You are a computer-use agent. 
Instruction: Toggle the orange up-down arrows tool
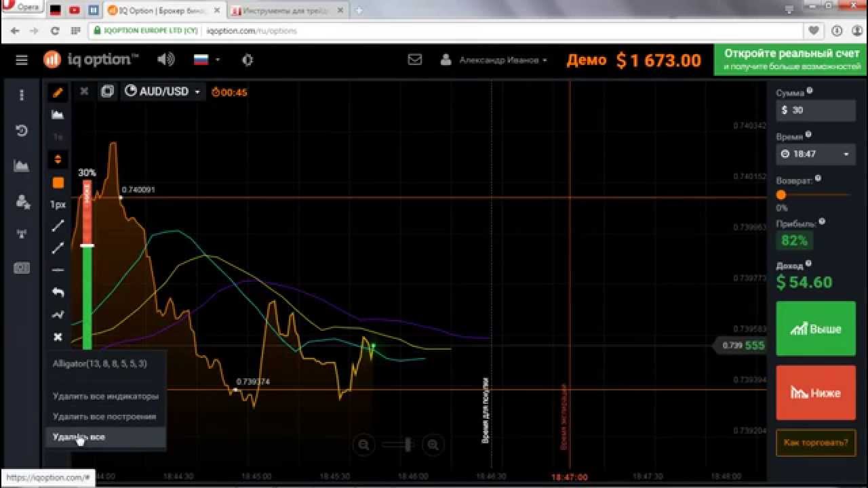pyautogui.click(x=58, y=159)
